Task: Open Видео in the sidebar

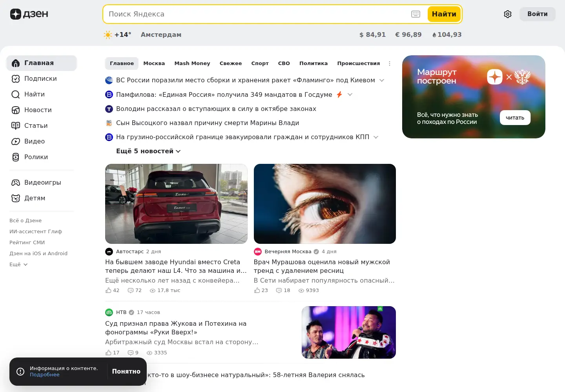Action: click(41, 142)
